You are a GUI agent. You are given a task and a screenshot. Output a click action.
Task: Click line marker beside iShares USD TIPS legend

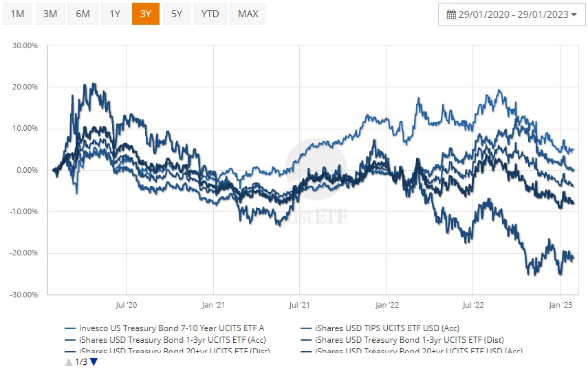[307, 328]
